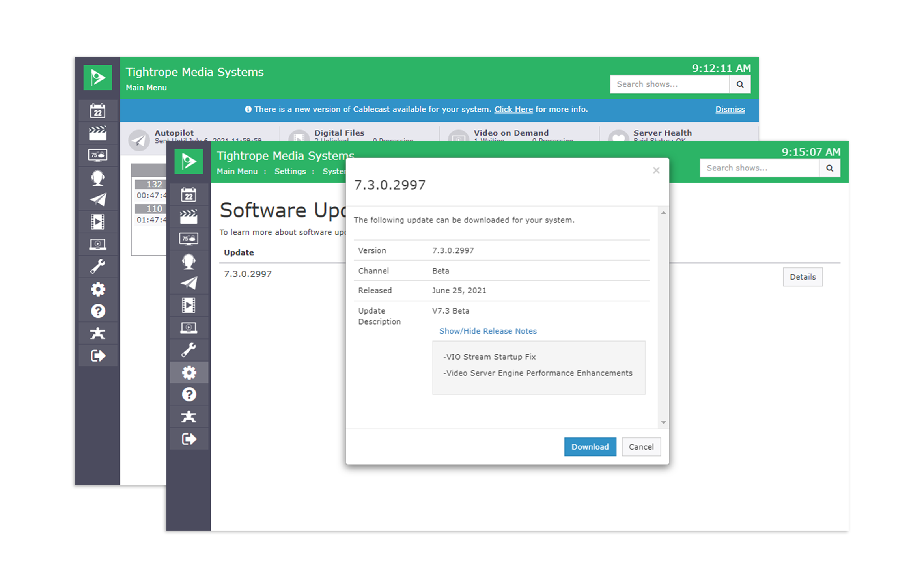Open Autopilot tile label in back window
924x588 pixels.
click(174, 133)
